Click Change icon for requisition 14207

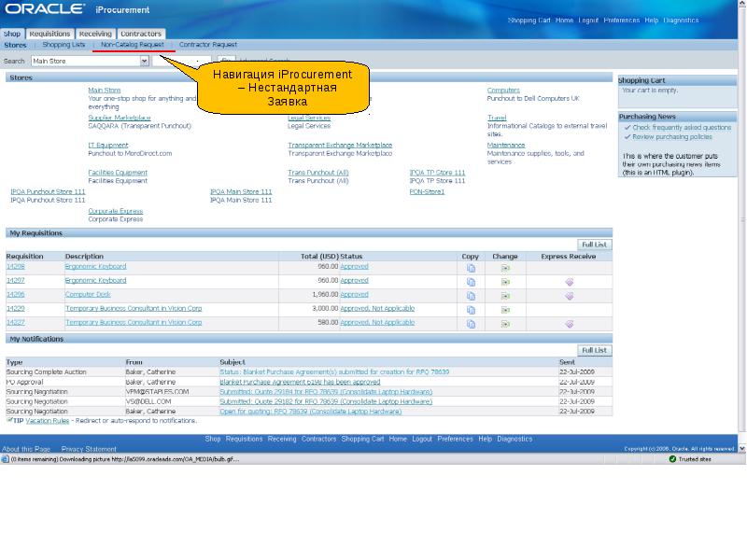(505, 282)
